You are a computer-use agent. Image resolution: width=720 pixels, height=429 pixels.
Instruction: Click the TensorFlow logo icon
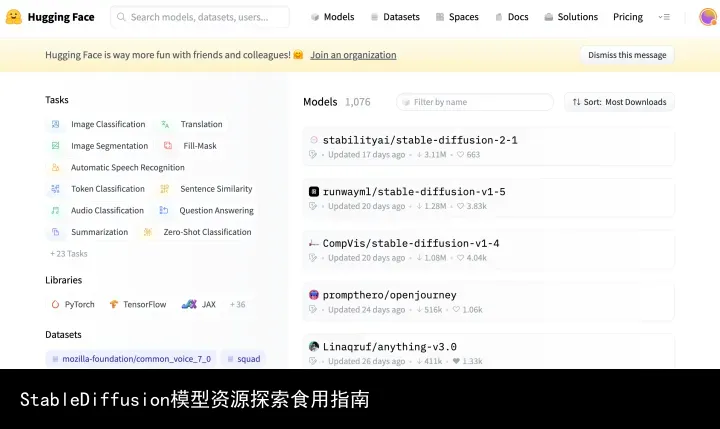[x=114, y=304]
